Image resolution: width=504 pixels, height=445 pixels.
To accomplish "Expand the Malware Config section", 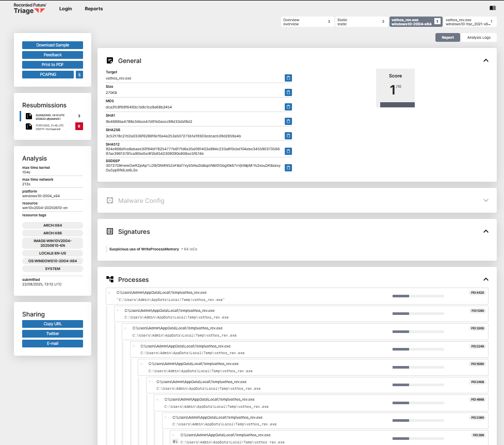I will (485, 200).
